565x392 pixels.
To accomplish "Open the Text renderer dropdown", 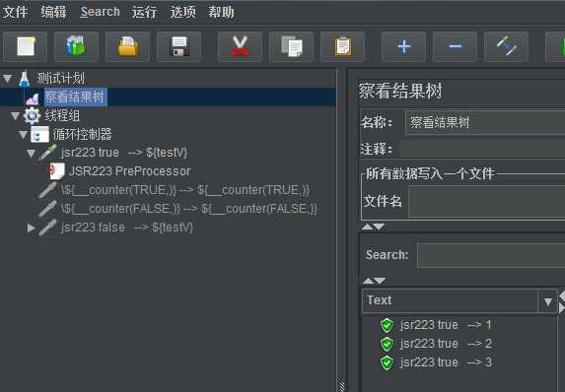I will click(x=547, y=301).
